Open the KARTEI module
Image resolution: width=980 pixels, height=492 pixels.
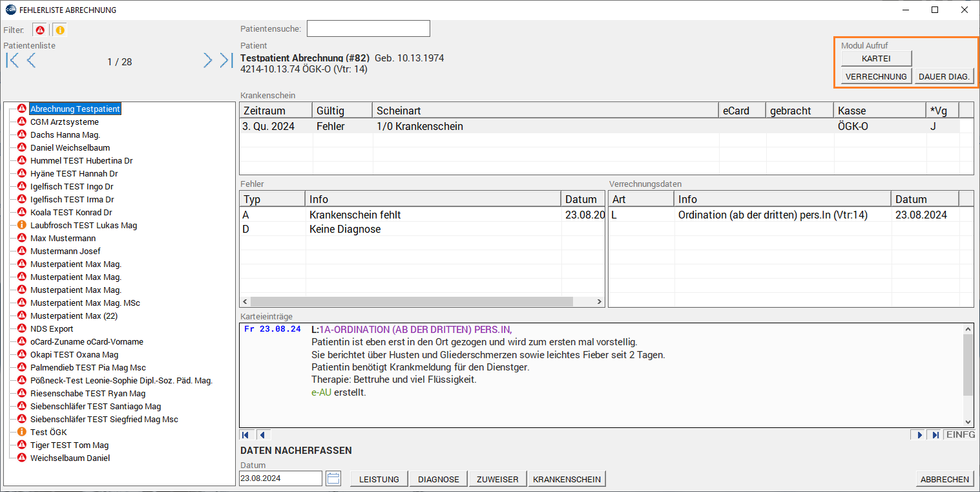point(876,58)
